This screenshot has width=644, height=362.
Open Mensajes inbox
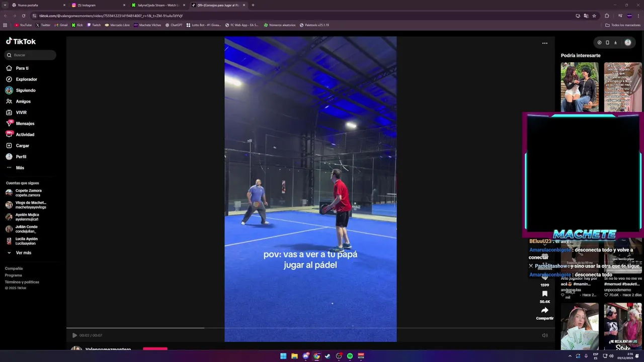(x=20, y=123)
